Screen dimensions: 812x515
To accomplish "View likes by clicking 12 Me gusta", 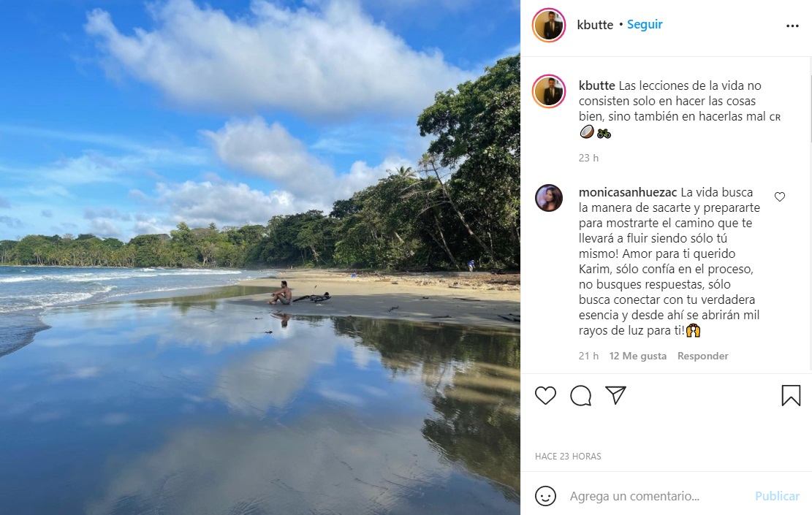I will 637,356.
